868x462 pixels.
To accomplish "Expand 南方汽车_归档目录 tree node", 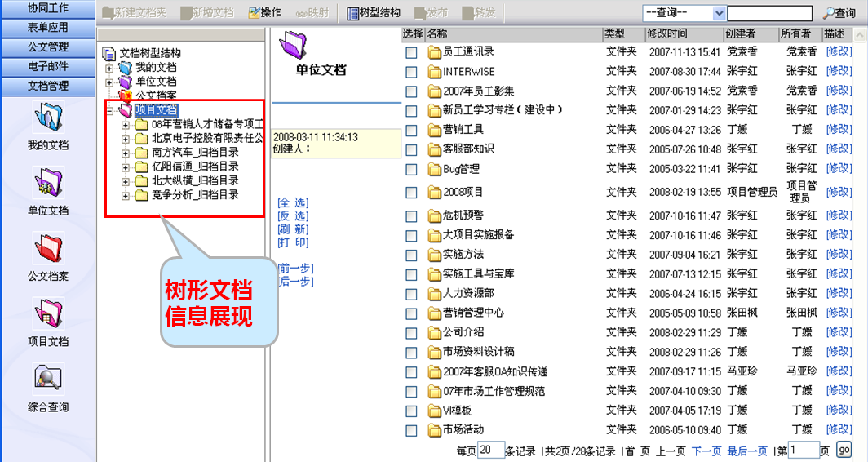I will pos(126,153).
